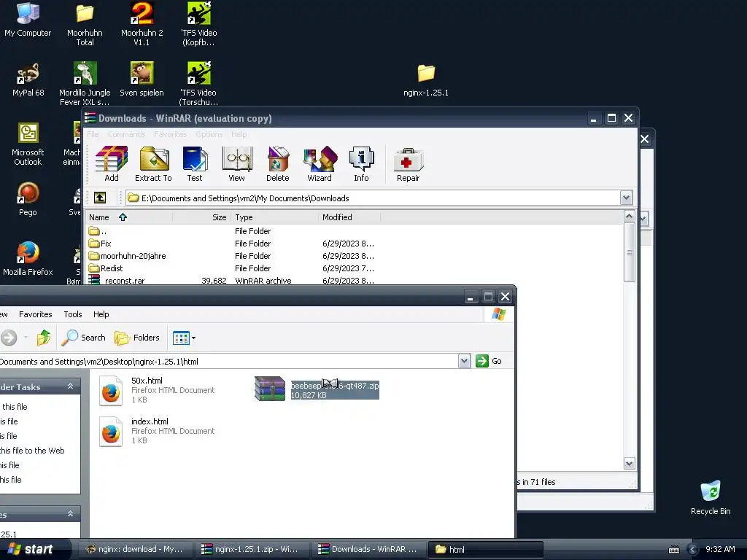Select the TFS Video (Kopfb...) shortcut
The height and width of the screenshot is (560, 747).
click(198, 25)
